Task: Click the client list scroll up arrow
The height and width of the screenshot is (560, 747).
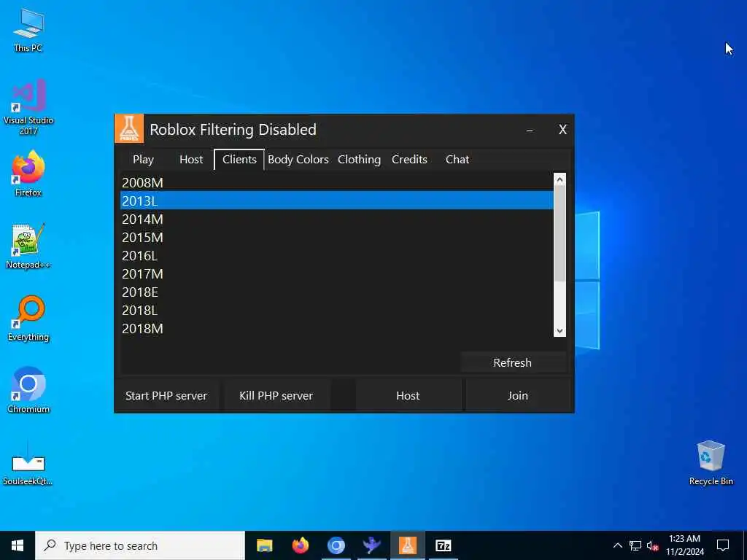Action: tap(560, 179)
